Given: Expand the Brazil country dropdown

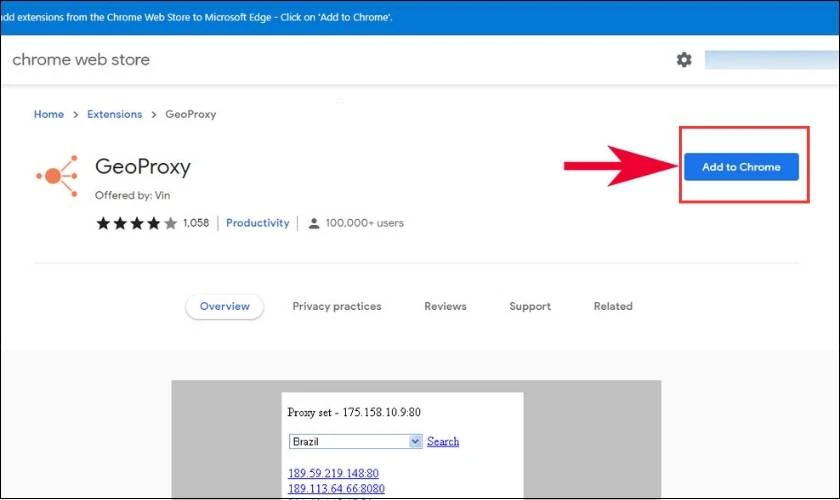Looking at the screenshot, I should [356, 442].
